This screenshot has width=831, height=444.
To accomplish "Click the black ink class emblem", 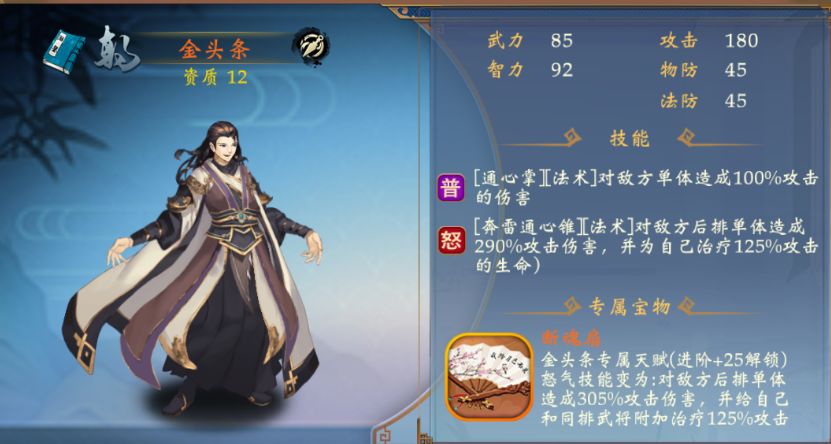I will point(311,48).
